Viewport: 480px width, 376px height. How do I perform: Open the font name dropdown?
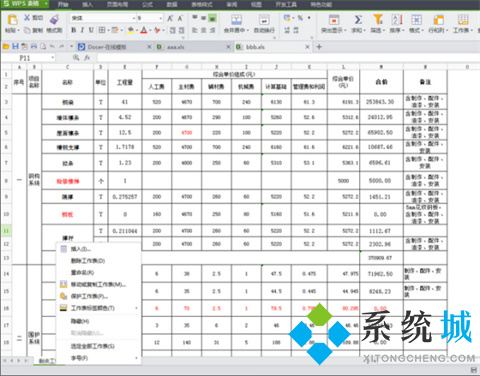point(134,18)
